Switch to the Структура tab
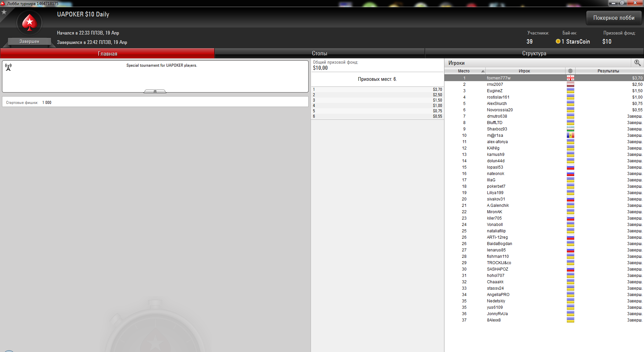644x352 pixels. pyautogui.click(x=534, y=53)
